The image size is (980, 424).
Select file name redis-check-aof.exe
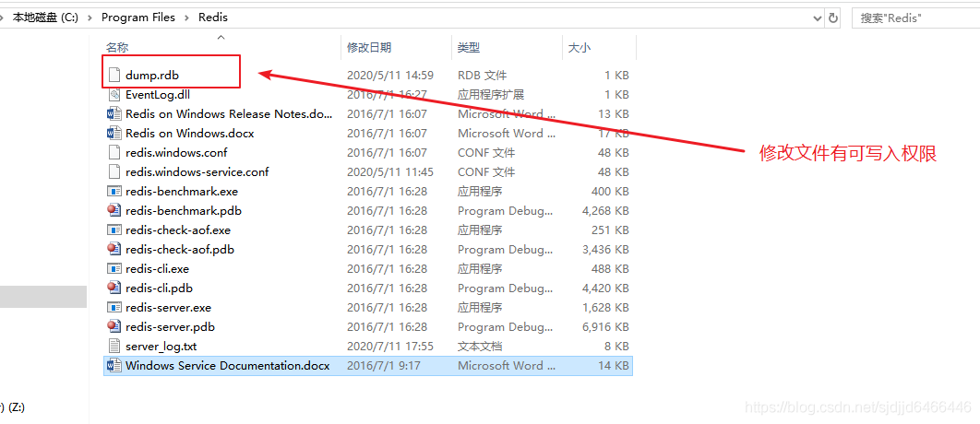click(x=178, y=230)
